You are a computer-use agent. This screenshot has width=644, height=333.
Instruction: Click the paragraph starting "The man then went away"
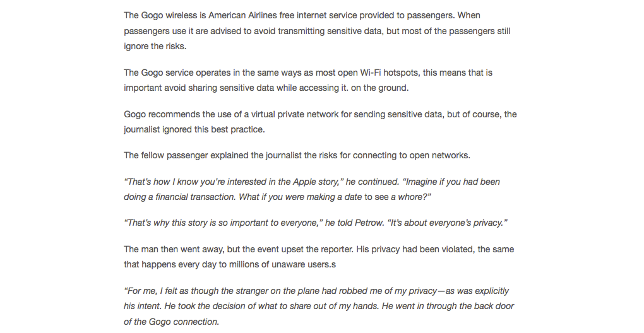[x=319, y=257]
